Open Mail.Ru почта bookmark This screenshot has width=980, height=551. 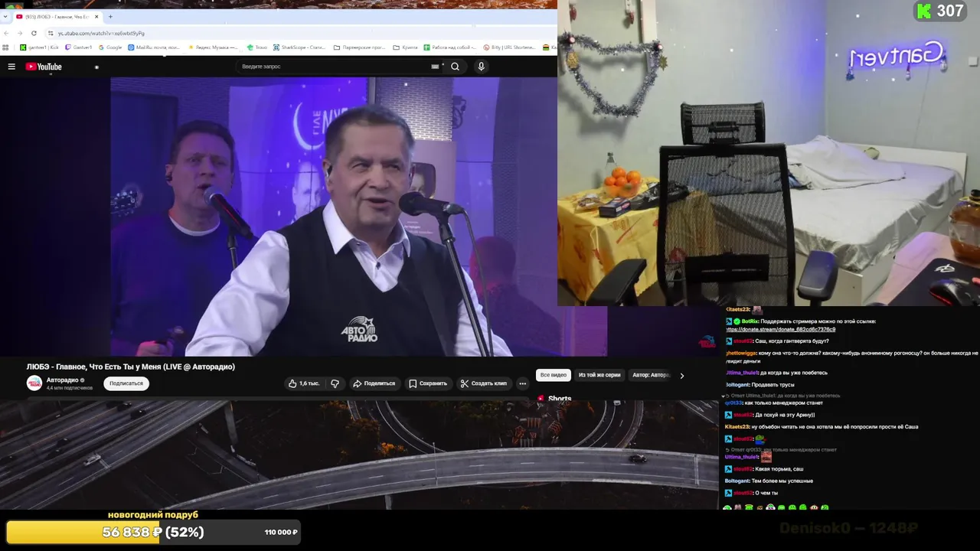pyautogui.click(x=154, y=47)
